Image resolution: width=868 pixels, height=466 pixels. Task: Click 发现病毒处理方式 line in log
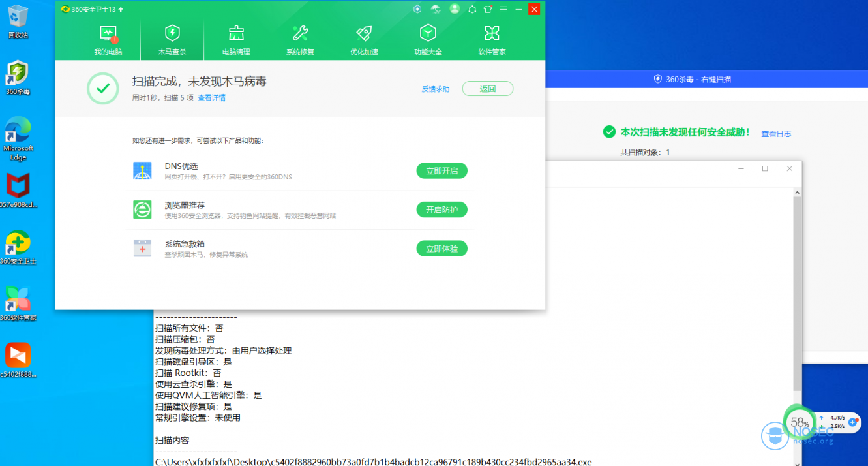click(x=223, y=350)
